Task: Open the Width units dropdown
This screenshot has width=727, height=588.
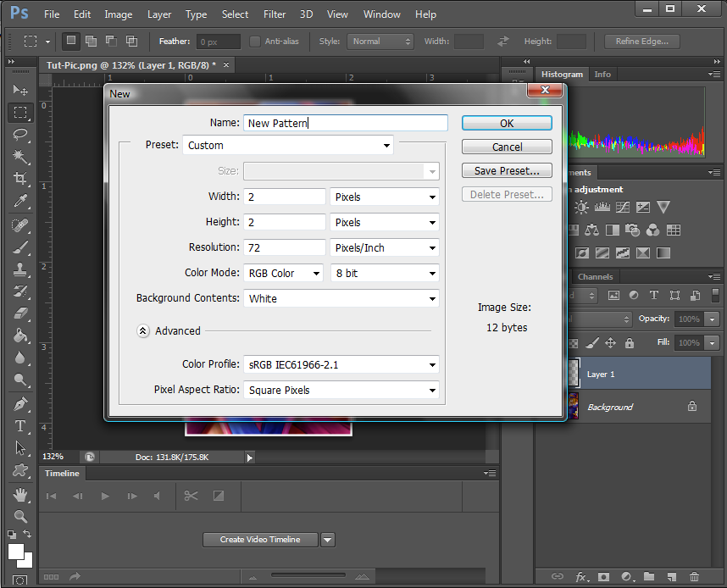Action: [385, 197]
